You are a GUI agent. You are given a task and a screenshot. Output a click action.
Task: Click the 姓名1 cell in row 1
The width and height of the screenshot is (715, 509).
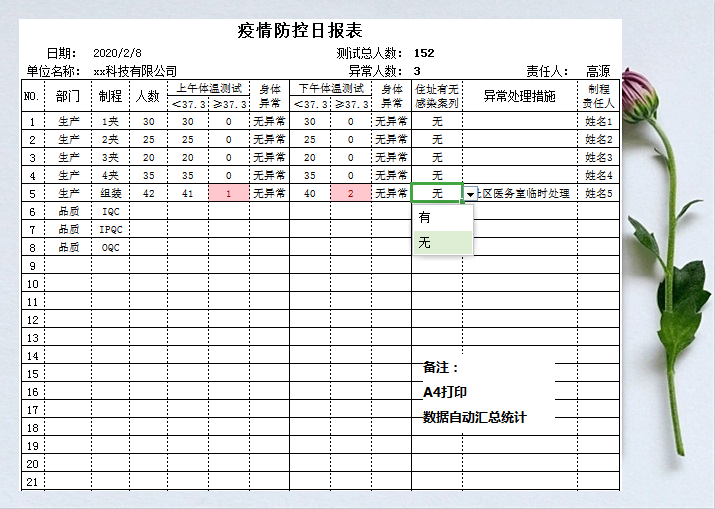pos(598,122)
